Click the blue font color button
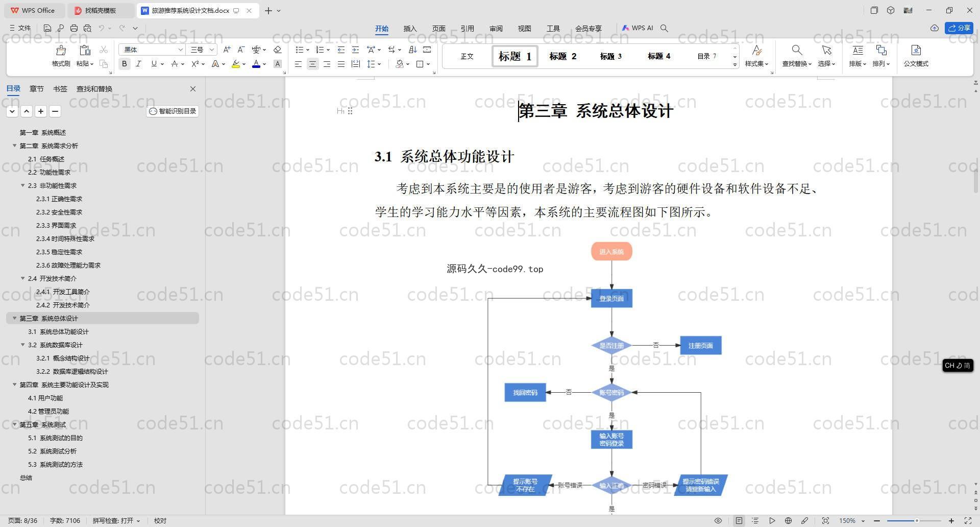Screen dimensions: 980x527 tap(256, 64)
